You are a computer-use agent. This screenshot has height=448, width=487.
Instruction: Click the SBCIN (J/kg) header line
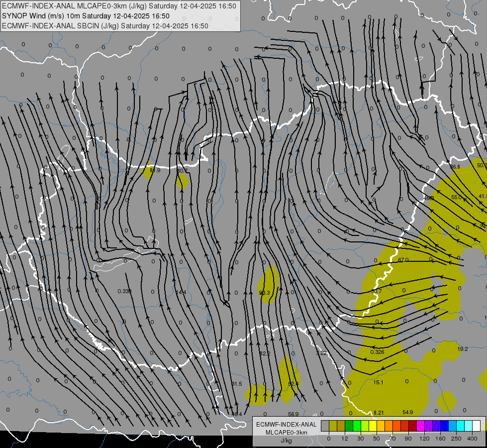coord(105,26)
